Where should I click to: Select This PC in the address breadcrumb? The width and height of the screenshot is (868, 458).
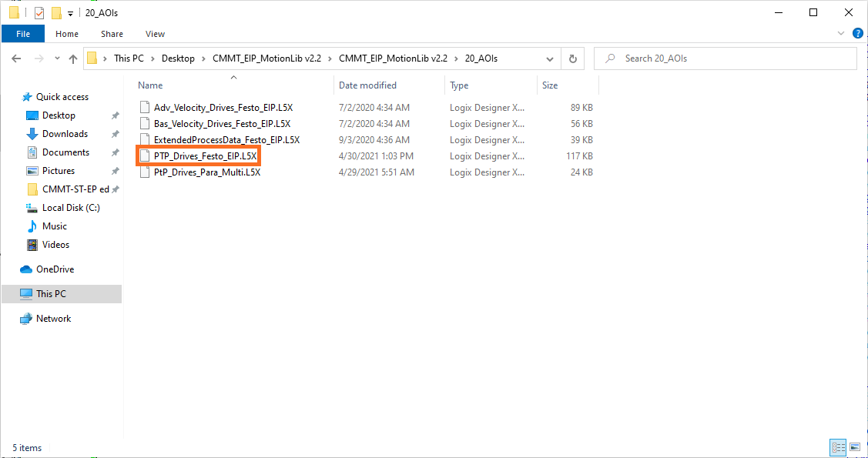click(x=129, y=58)
